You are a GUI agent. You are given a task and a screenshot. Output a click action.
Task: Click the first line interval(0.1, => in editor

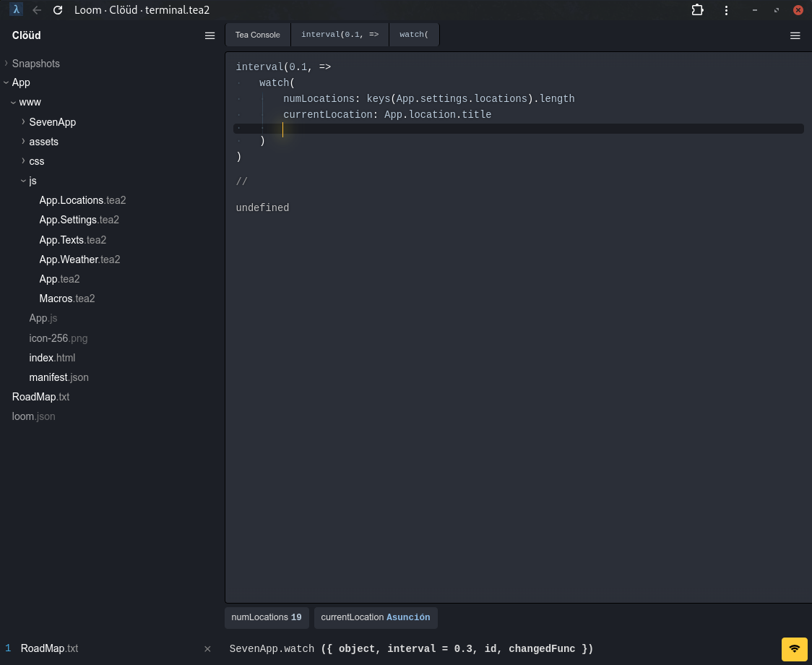[x=283, y=67]
